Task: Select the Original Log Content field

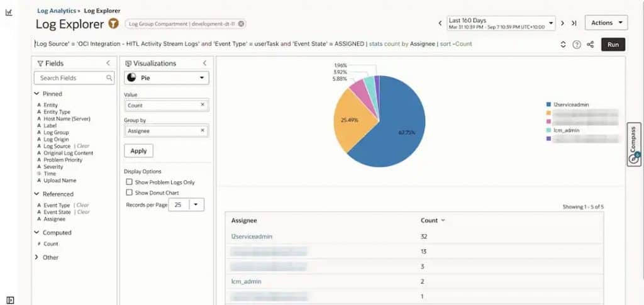Action: pyautogui.click(x=68, y=153)
